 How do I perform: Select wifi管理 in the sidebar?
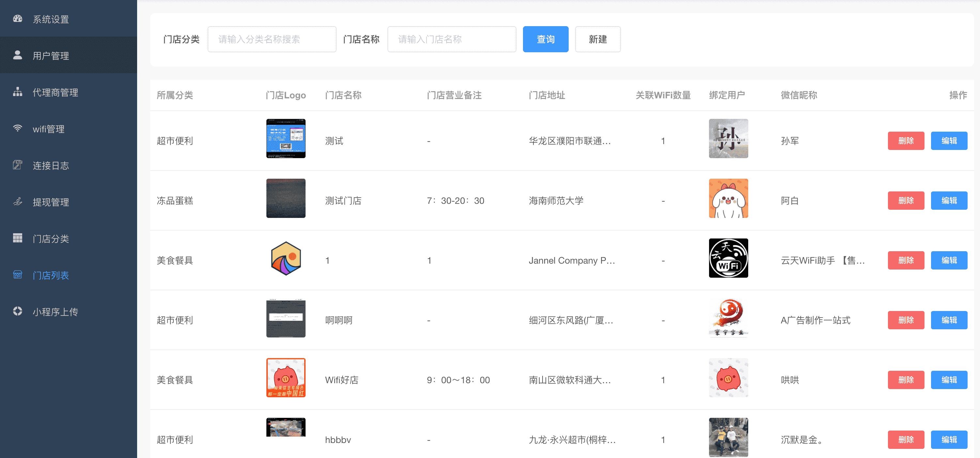pos(69,128)
